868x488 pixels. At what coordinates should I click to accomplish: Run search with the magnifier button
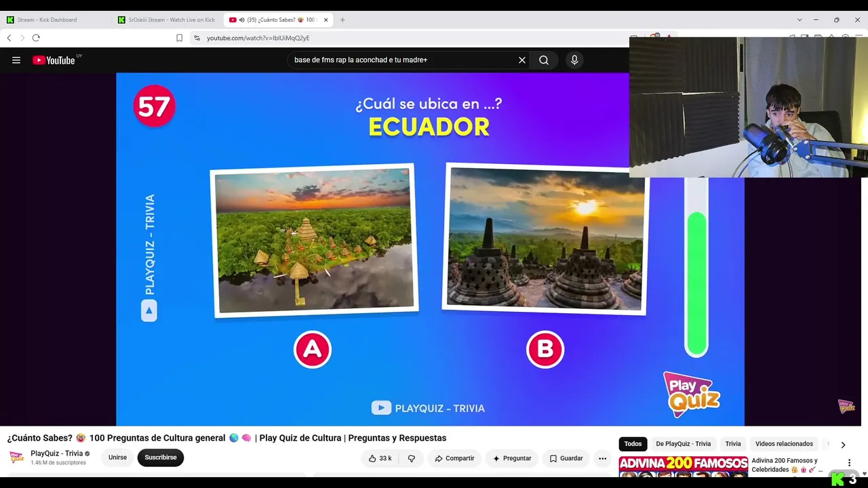[x=544, y=60]
